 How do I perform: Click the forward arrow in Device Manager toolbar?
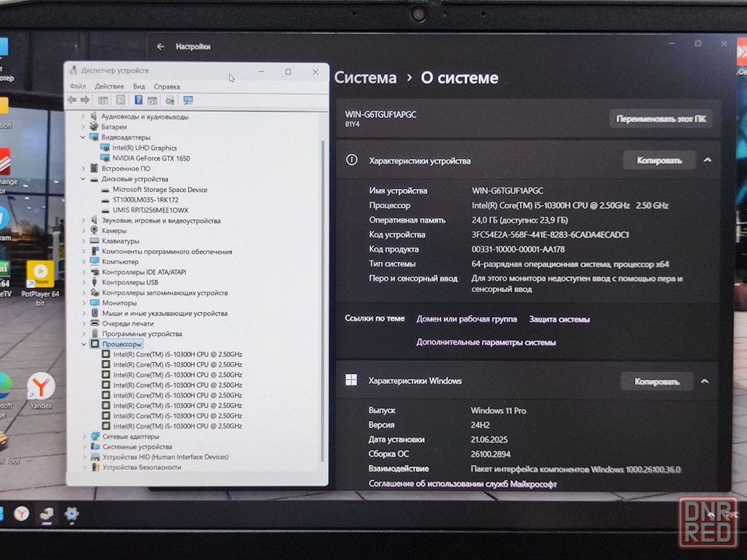[85, 99]
